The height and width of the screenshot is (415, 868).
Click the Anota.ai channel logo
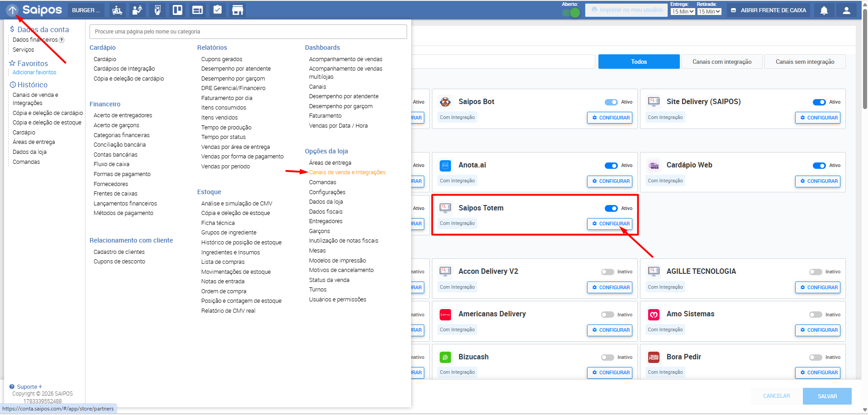coord(445,166)
